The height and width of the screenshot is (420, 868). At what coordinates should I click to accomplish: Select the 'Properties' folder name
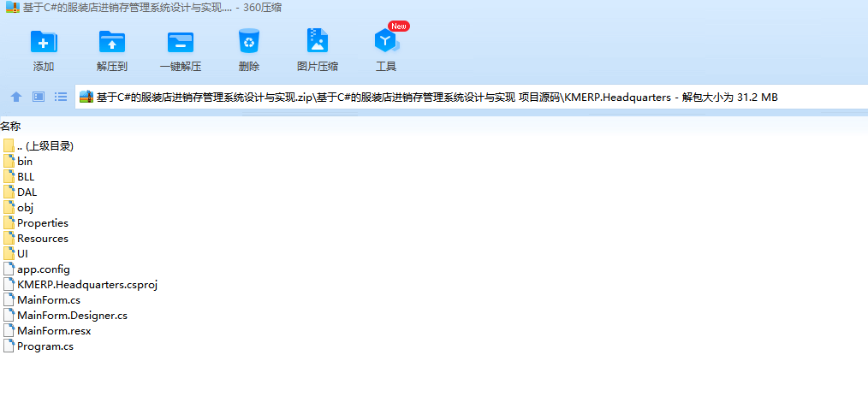43,223
